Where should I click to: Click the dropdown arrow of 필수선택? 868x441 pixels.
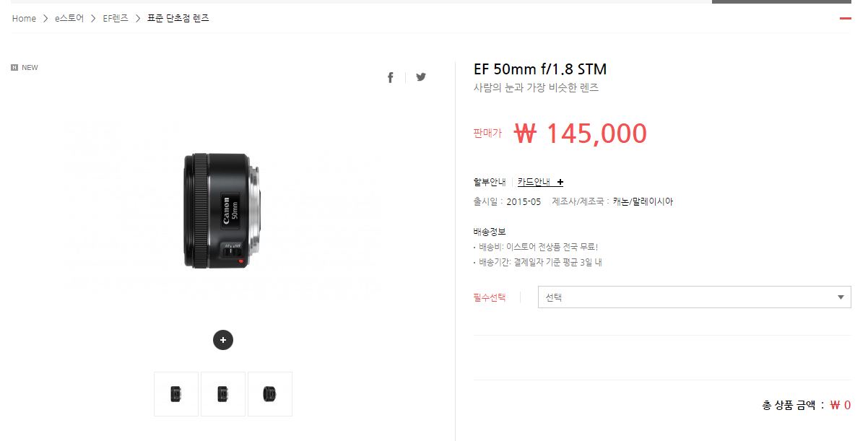pos(841,297)
